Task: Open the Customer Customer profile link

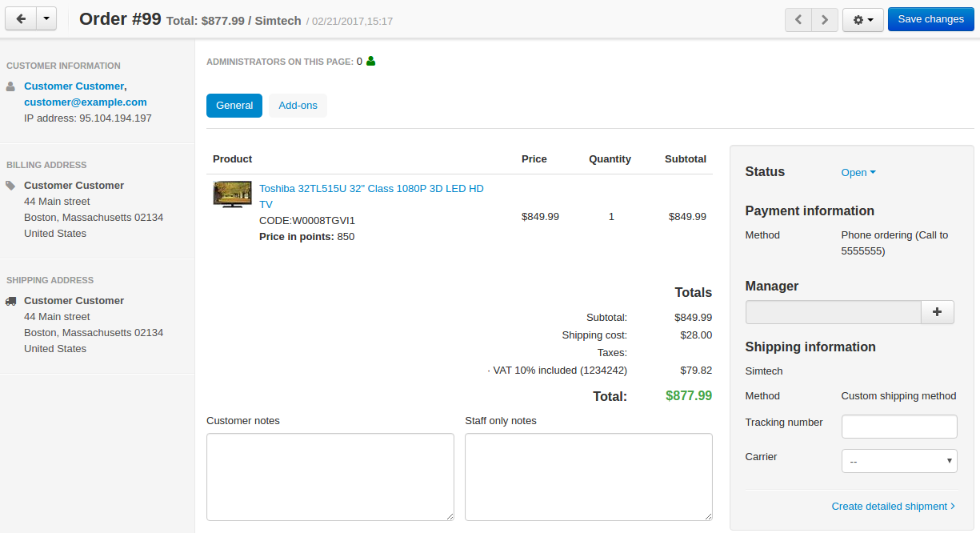Action: [74, 86]
